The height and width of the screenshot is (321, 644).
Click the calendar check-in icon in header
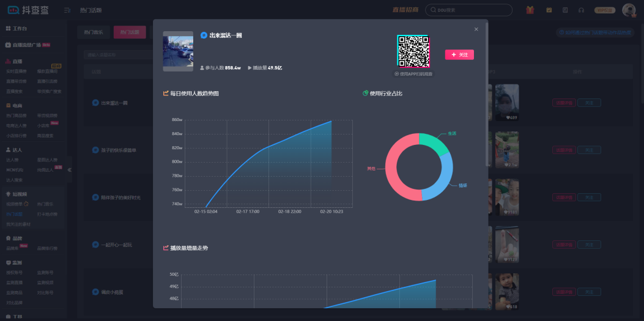tap(549, 10)
